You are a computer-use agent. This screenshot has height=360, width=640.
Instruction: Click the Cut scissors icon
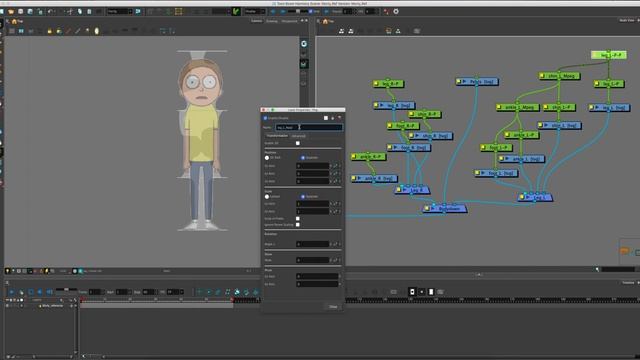click(70, 11)
